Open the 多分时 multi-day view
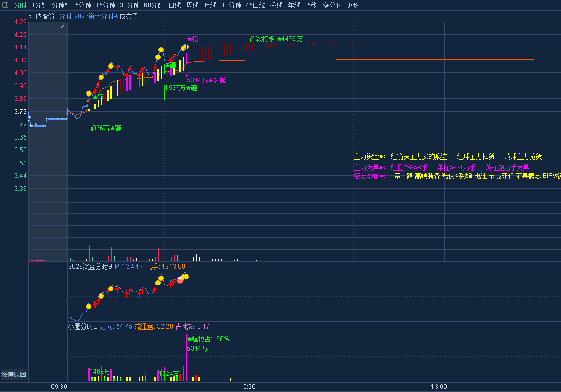 332,5
